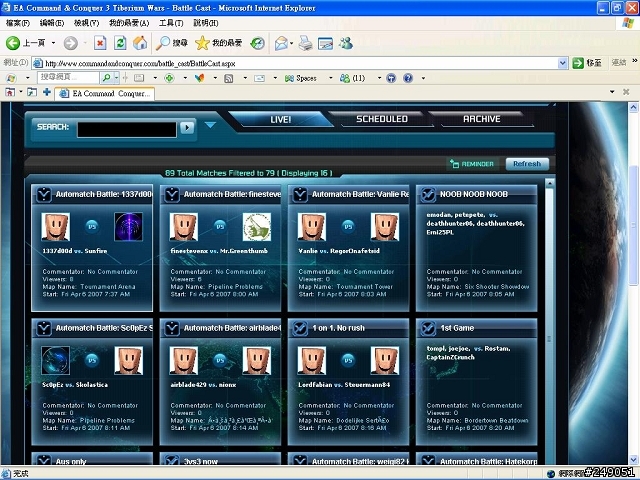Image resolution: width=640 pixels, height=480 pixels.
Task: Click 1 on 1. No rush match icon
Action: (300, 329)
